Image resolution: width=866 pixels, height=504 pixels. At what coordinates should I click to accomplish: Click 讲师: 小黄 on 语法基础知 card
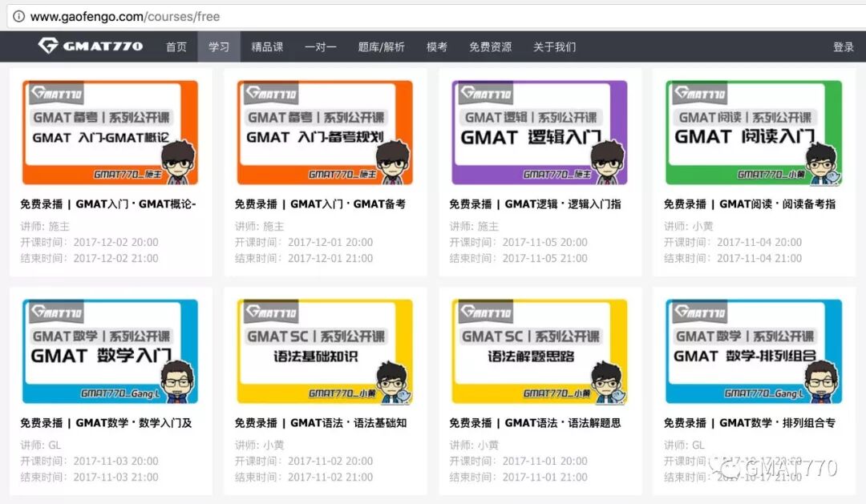(x=260, y=445)
